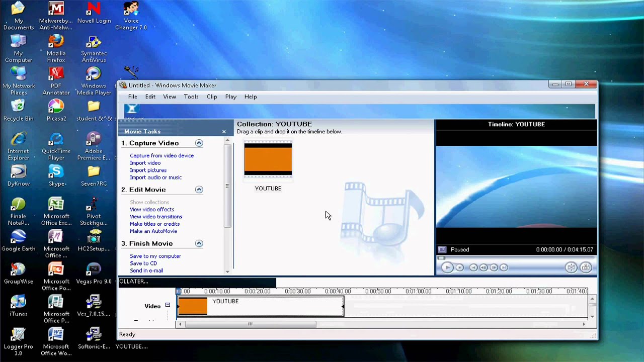Select the Finale NotePad desktop icon
This screenshot has width=644, height=362.
click(18, 211)
